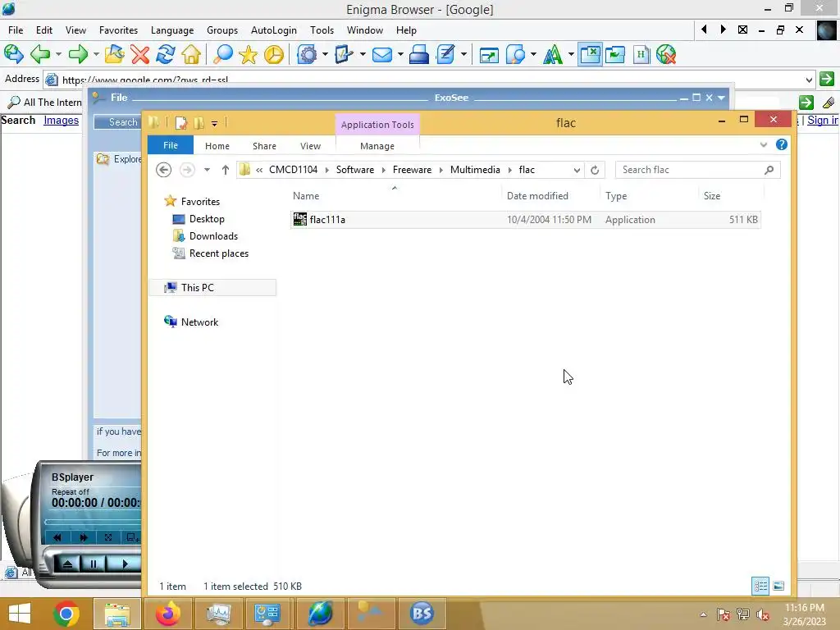
Task: Click the green Go arrow beside address bar
Action: tap(827, 79)
